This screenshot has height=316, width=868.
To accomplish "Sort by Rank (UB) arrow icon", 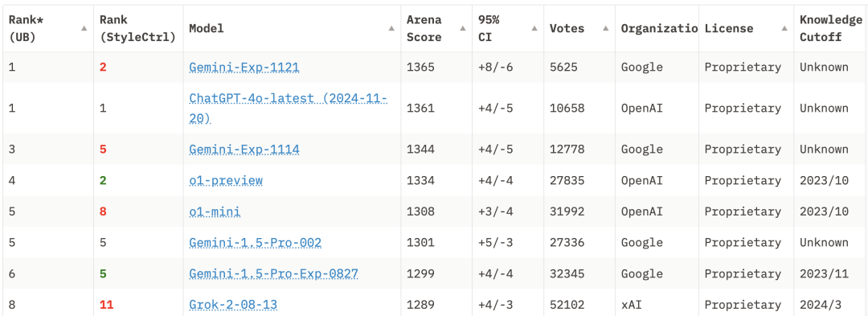I will [x=84, y=28].
